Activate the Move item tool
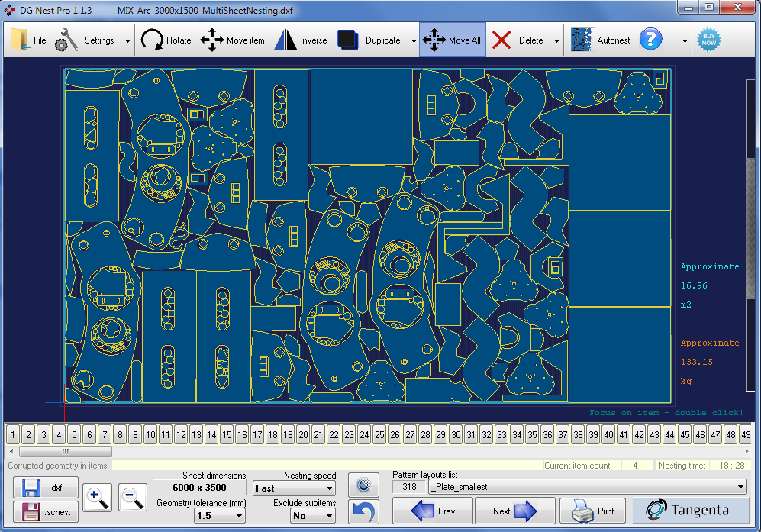 [232, 40]
